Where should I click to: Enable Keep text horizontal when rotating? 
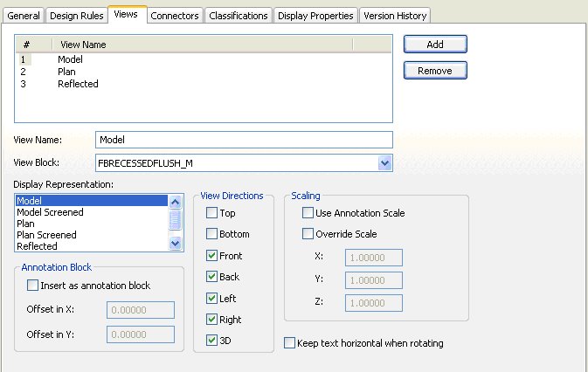(x=290, y=344)
